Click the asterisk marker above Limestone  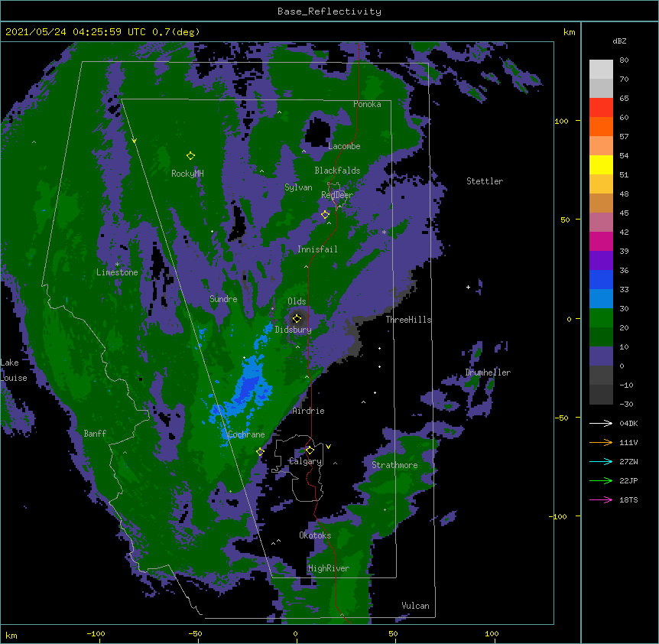(x=117, y=265)
